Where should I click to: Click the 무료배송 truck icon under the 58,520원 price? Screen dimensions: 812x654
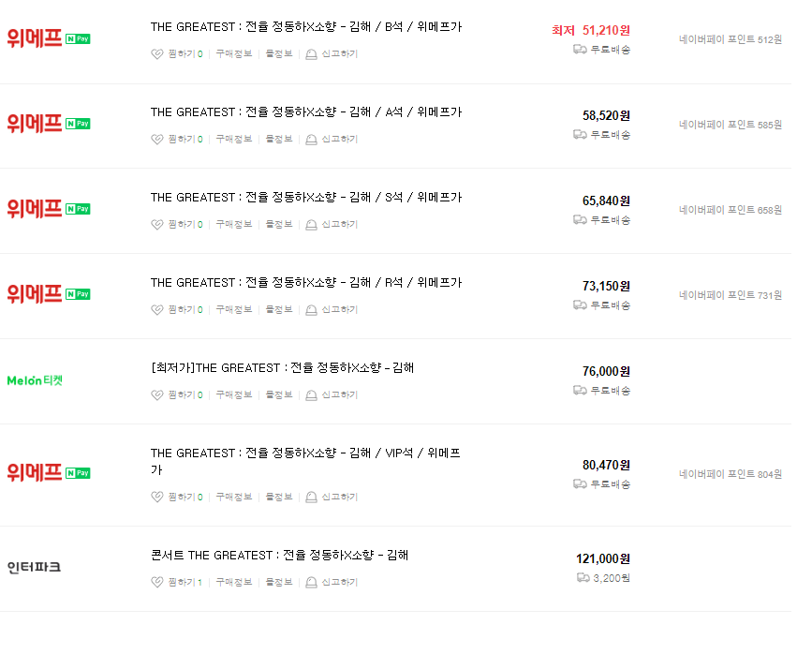click(x=581, y=135)
